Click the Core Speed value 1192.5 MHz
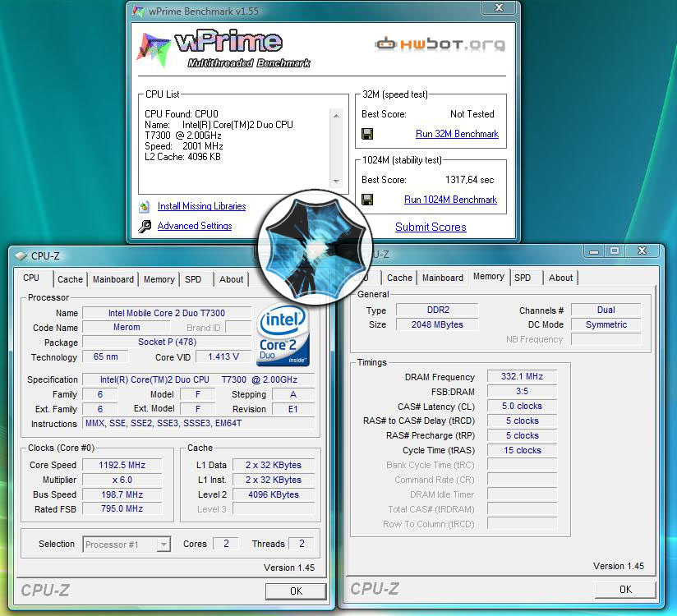 coord(122,465)
